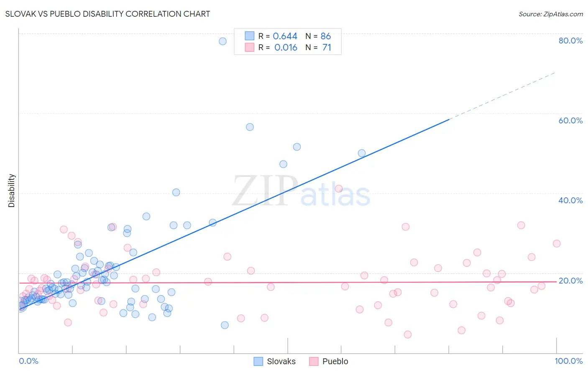The height and width of the screenshot is (373, 588).
Task: Click the 20.0% y-axis label
Action: point(570,281)
